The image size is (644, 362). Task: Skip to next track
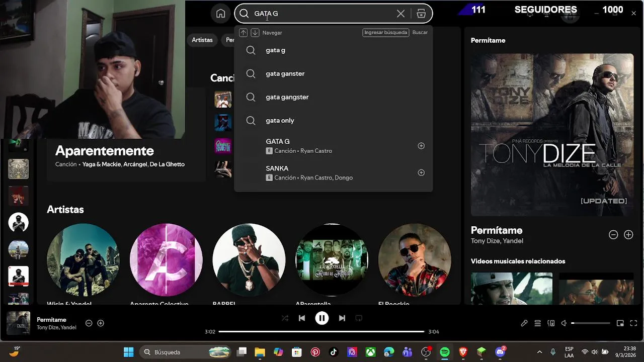point(342,318)
